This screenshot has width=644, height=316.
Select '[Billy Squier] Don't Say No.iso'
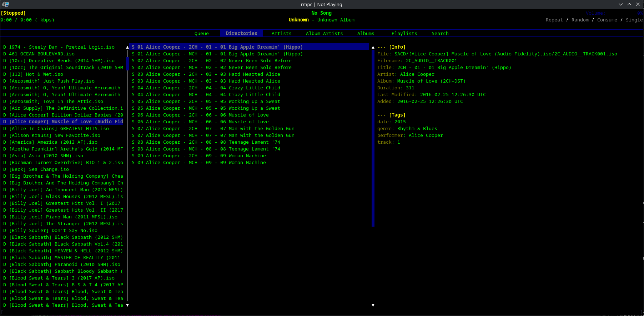[63, 231]
